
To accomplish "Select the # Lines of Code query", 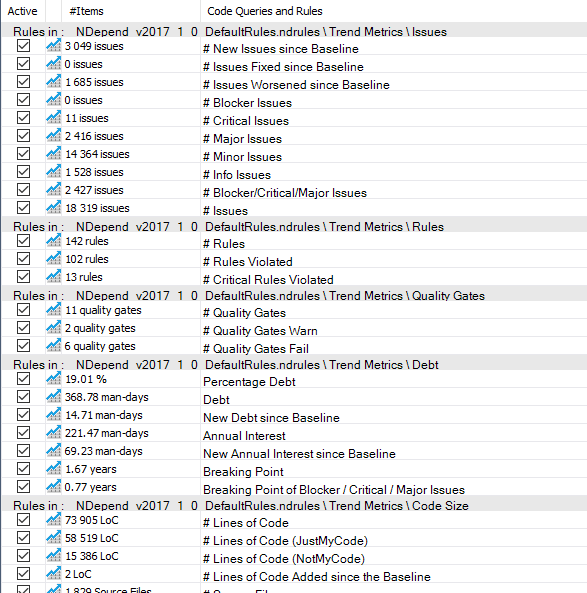I will pyautogui.click(x=246, y=523).
